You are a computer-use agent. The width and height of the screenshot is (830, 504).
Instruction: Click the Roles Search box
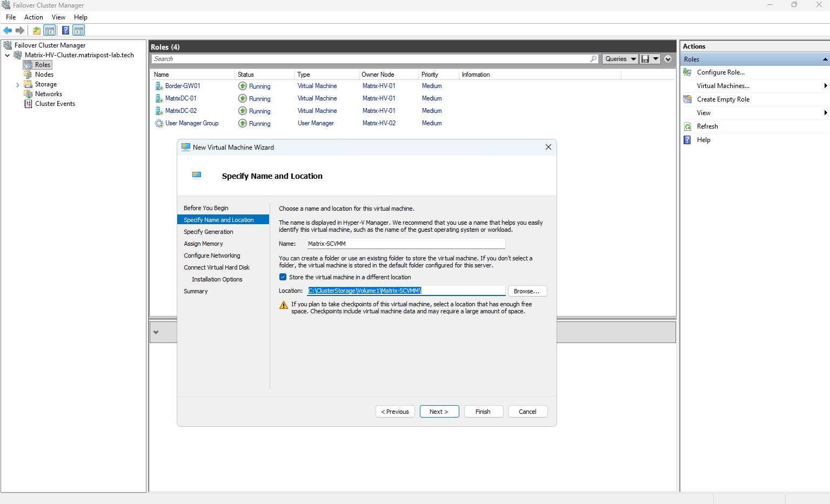(x=370, y=59)
